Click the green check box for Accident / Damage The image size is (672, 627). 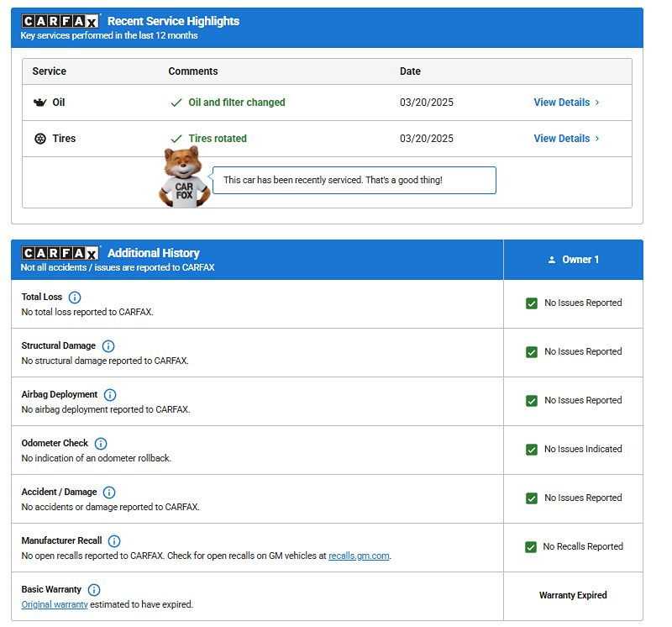(532, 498)
